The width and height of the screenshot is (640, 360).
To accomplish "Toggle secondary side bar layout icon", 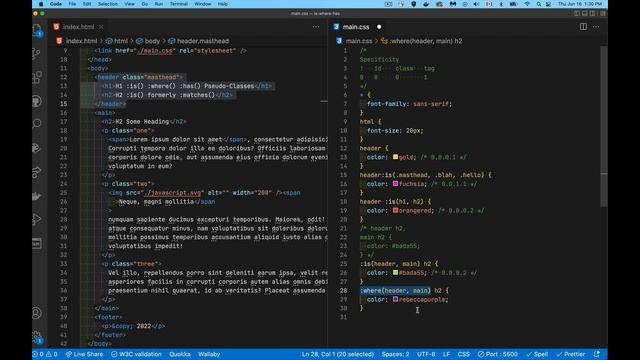I will (x=593, y=13).
